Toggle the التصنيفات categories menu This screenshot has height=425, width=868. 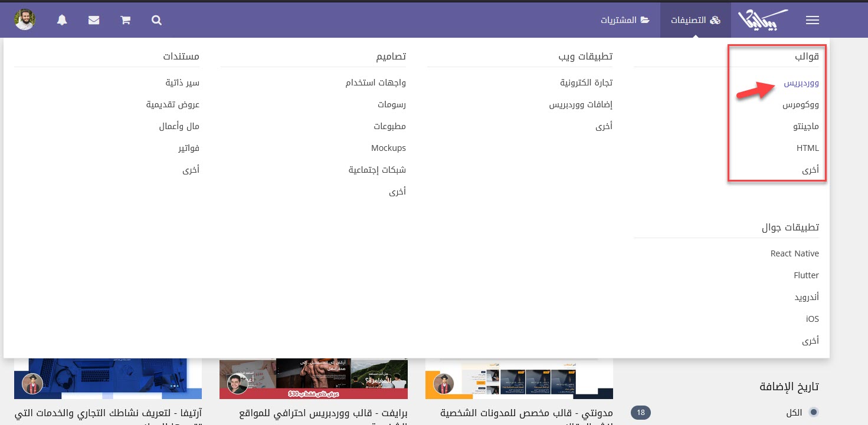click(x=696, y=20)
